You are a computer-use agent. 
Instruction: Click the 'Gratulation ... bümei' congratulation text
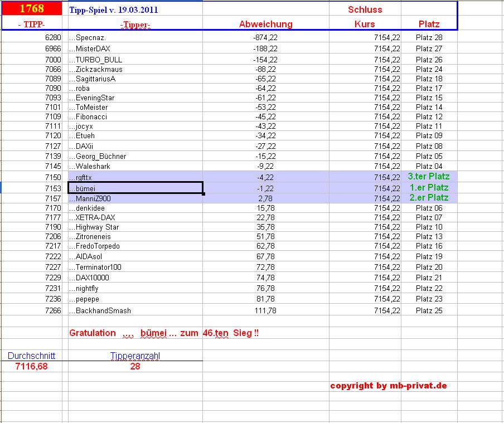(x=164, y=333)
